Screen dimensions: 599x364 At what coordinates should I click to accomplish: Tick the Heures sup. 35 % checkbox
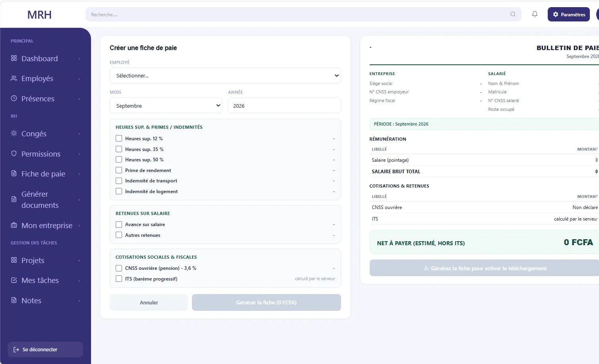tap(119, 149)
